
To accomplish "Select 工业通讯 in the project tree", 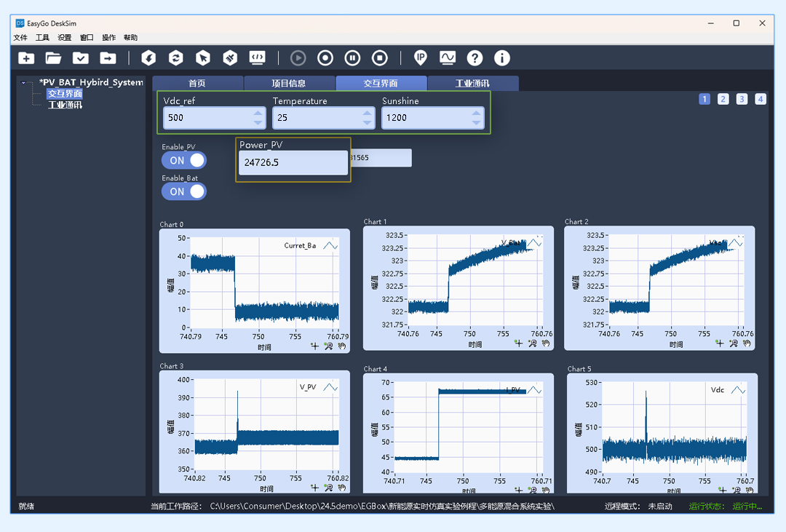I will point(65,105).
